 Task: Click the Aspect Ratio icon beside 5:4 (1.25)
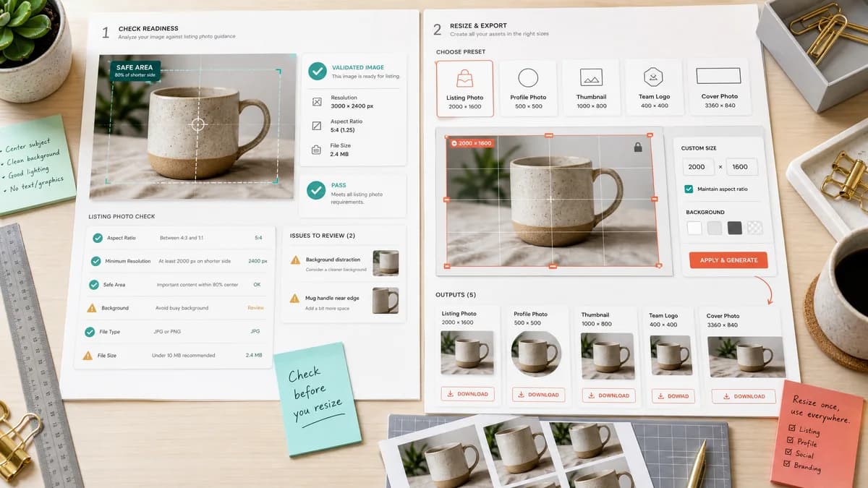click(x=317, y=126)
